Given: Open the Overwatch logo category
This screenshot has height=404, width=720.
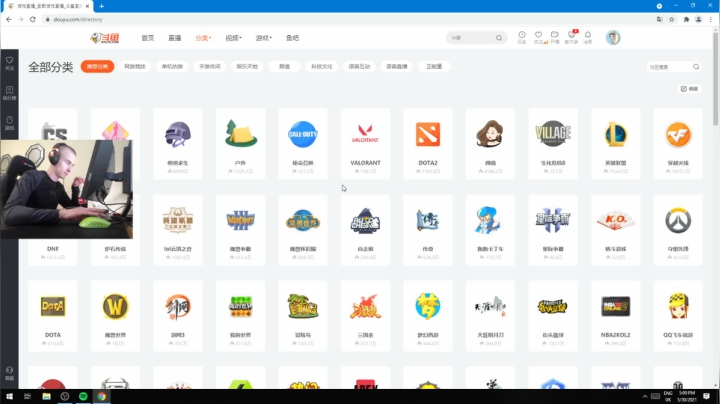Looking at the screenshot, I should [x=678, y=230].
